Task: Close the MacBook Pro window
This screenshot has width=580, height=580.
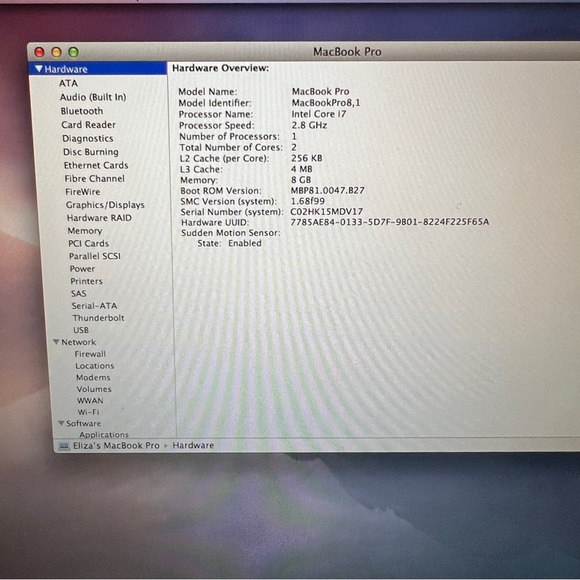Action: (x=40, y=52)
